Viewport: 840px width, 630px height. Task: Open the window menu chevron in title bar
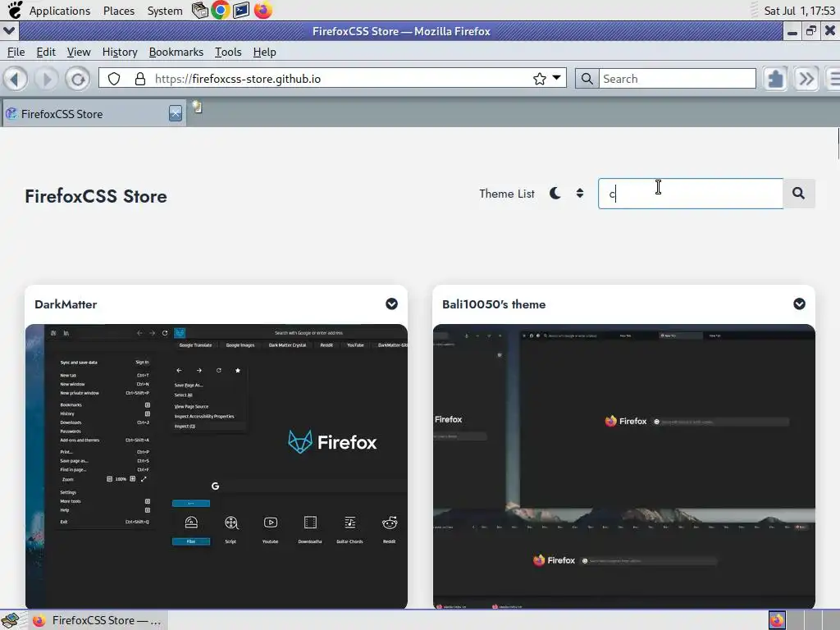point(9,30)
